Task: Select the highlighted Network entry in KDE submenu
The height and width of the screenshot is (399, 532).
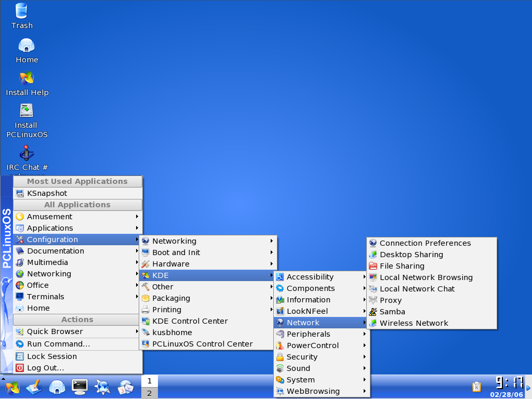Action: point(321,323)
